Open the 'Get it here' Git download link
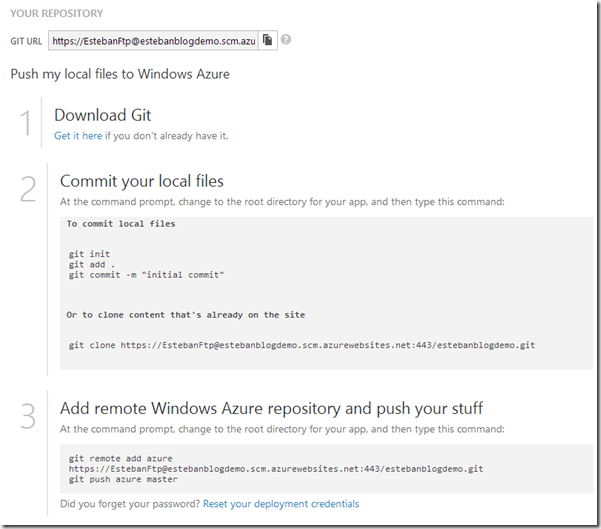The image size is (601, 529). coord(78,136)
